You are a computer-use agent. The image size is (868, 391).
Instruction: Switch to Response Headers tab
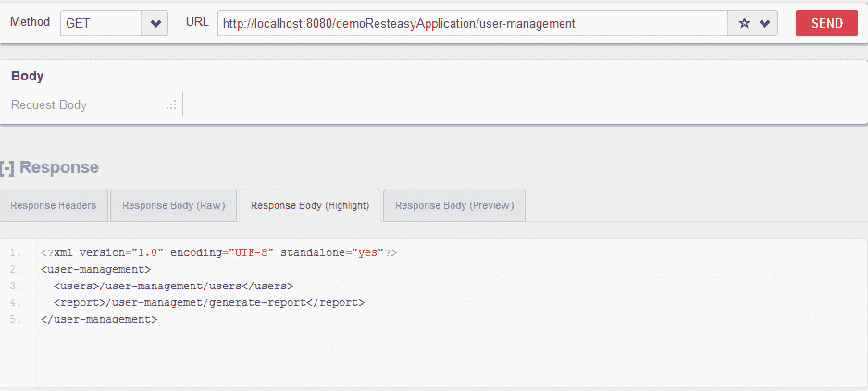click(54, 206)
